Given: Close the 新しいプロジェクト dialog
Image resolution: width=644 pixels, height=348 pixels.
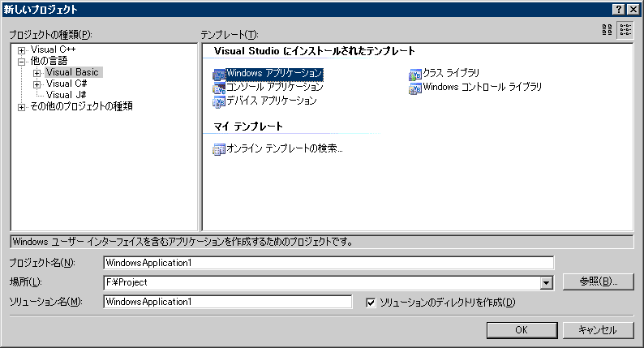Looking at the screenshot, I should (633, 9).
